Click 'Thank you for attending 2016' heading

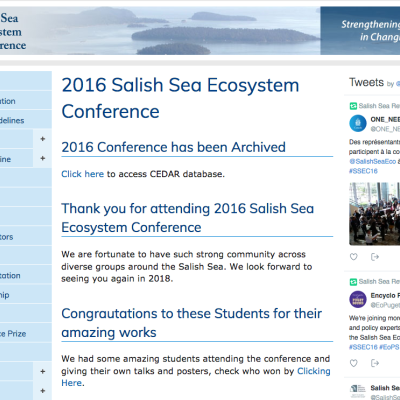[188, 218]
